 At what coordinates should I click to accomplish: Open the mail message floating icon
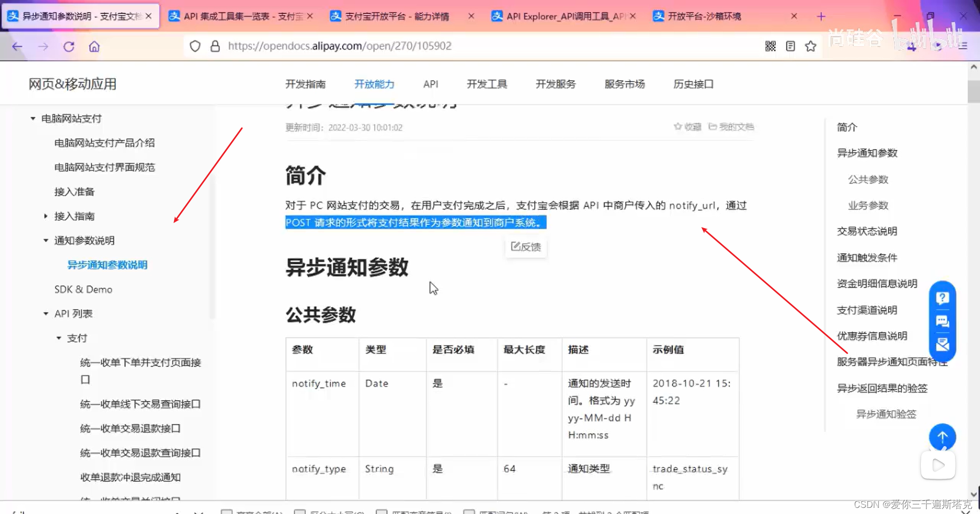pos(942,345)
